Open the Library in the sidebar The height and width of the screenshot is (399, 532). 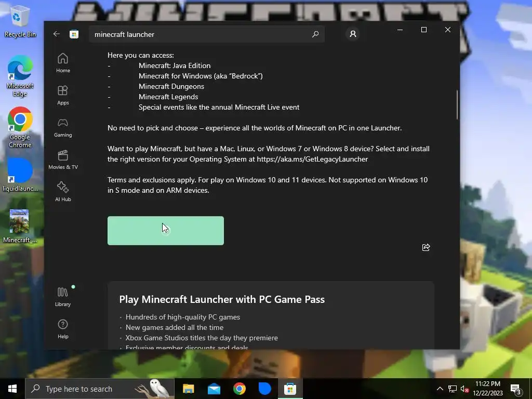[63, 297]
